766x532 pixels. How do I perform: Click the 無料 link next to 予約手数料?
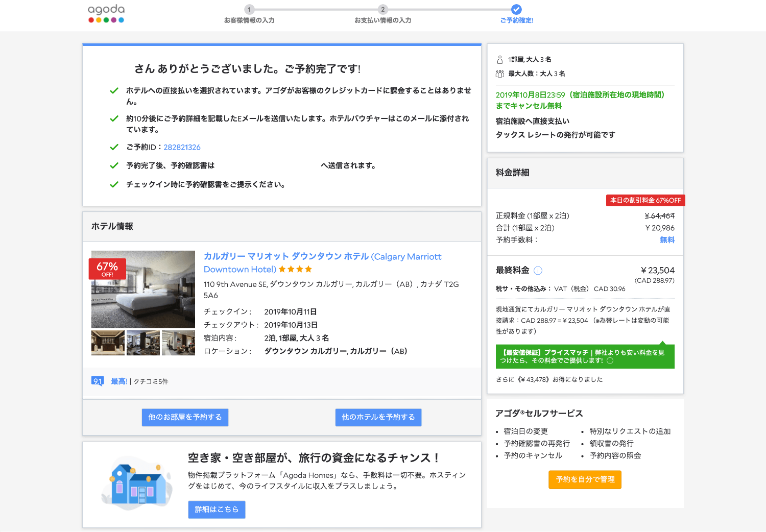pyautogui.click(x=668, y=239)
